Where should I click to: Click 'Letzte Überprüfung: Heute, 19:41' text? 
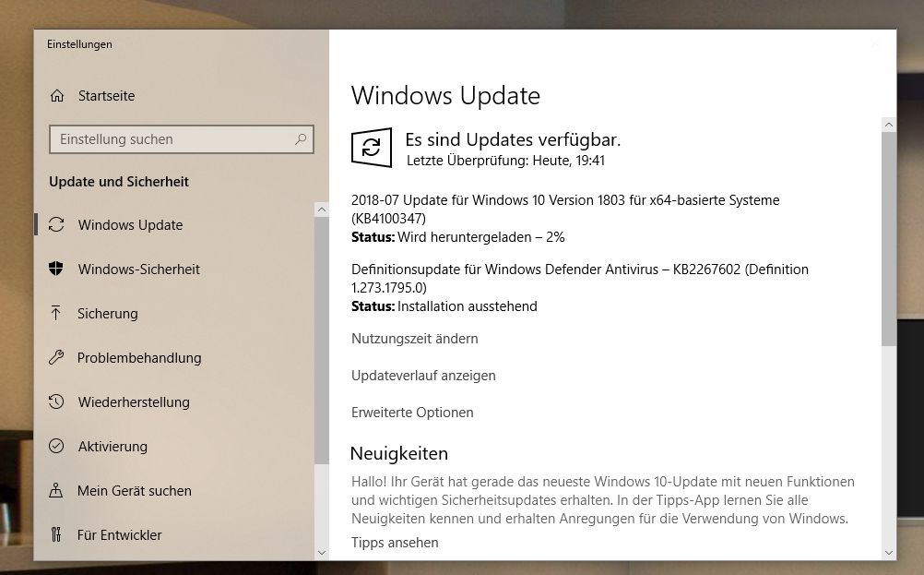point(505,161)
